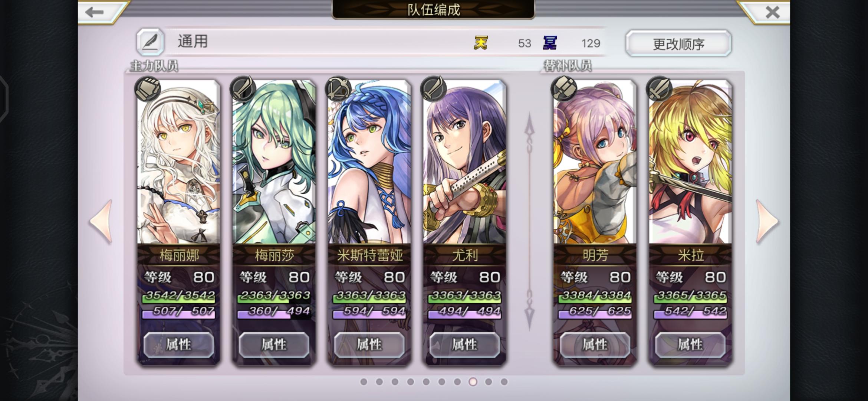
Task: Click the quill edit team name icon
Action: coord(150,42)
